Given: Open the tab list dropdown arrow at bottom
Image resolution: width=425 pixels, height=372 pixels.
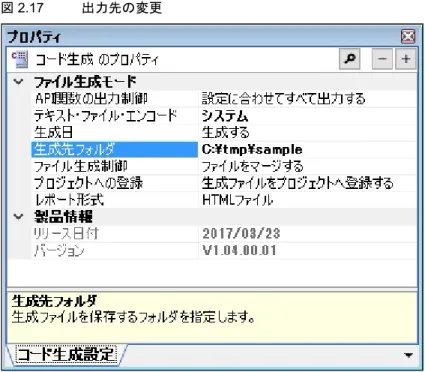Looking at the screenshot, I should pyautogui.click(x=408, y=355).
